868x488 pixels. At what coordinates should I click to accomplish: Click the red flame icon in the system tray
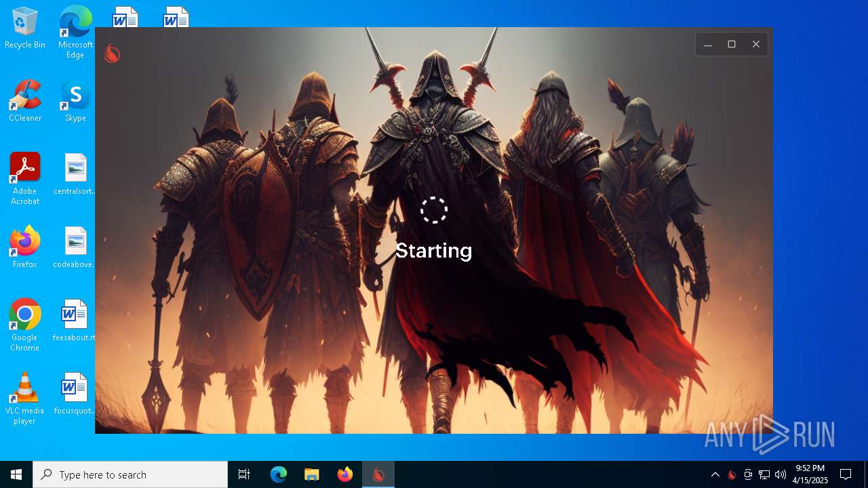click(732, 474)
